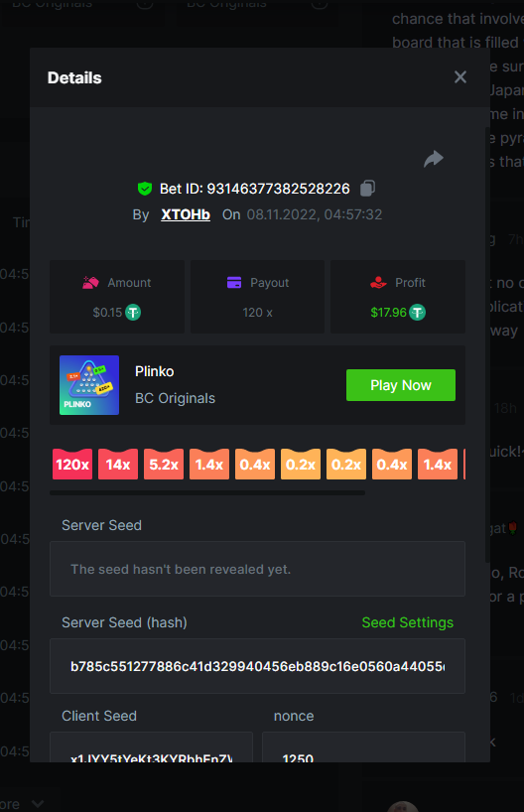Click the multiplier list horizontal scrollbar
This screenshot has width=524, height=812.
(207, 493)
